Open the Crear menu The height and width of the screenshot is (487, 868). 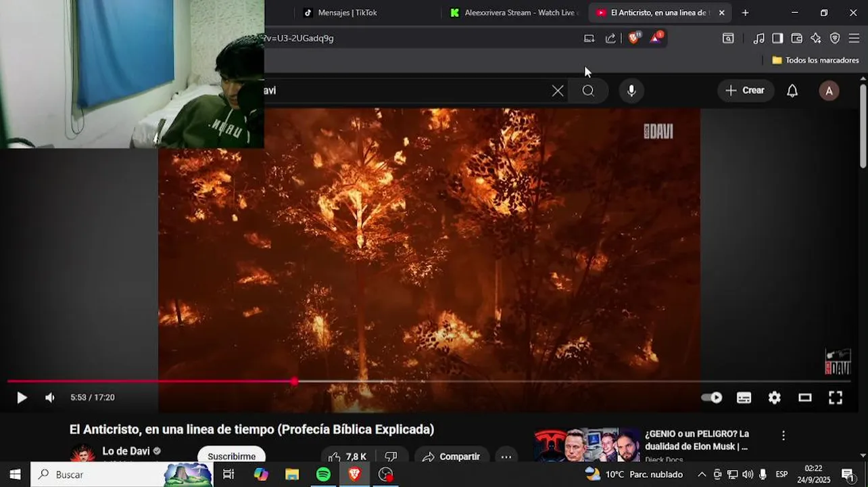point(745,91)
